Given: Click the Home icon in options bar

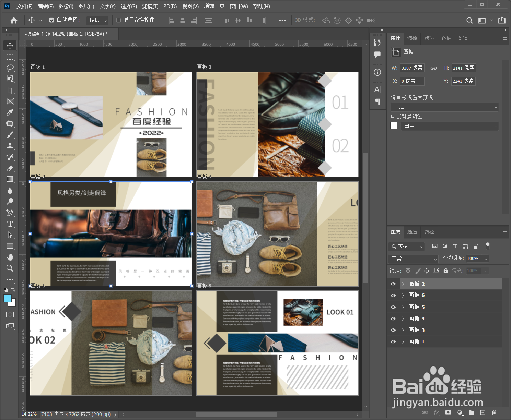Looking at the screenshot, I should pos(14,20).
